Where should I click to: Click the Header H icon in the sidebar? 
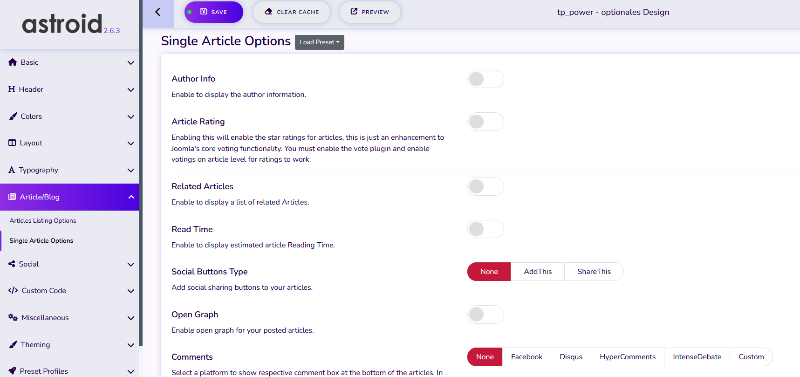11,89
